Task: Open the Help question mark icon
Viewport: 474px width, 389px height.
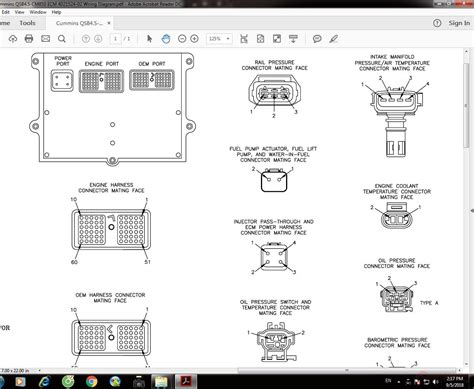Action: (x=437, y=23)
